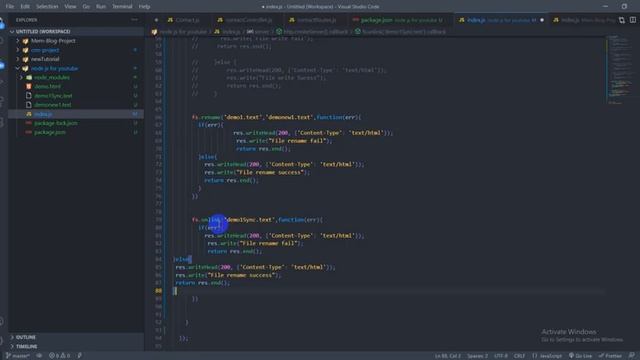The image size is (640, 360).
Task: Select index.js in the explorer tree
Action: [x=76, y=114]
